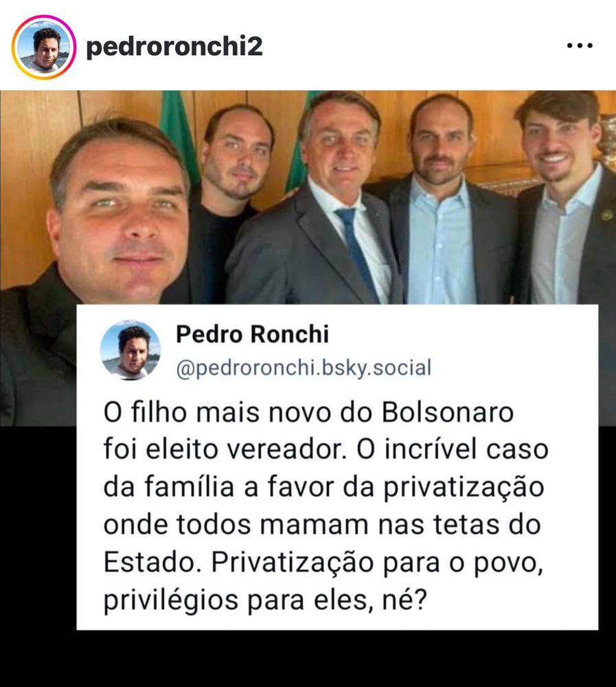Image resolution: width=616 pixels, height=687 pixels.
Task: Click the green flag behind the group
Action: pyautogui.click(x=177, y=131)
